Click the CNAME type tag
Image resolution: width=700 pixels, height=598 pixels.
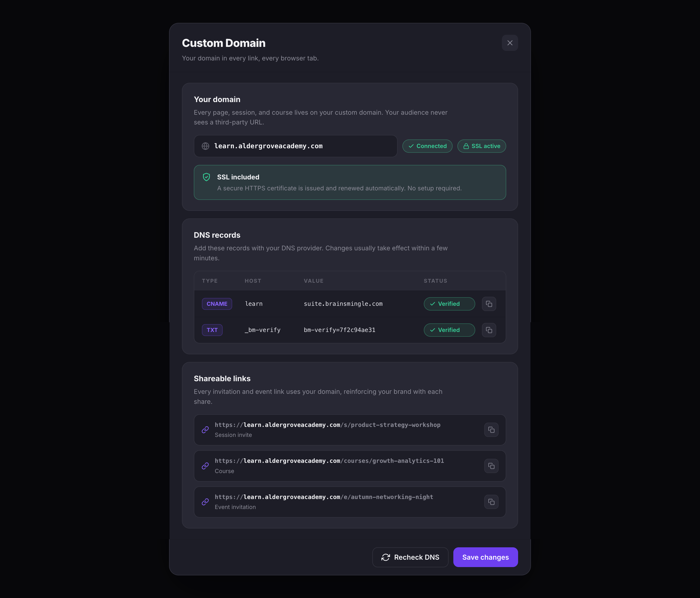217,304
